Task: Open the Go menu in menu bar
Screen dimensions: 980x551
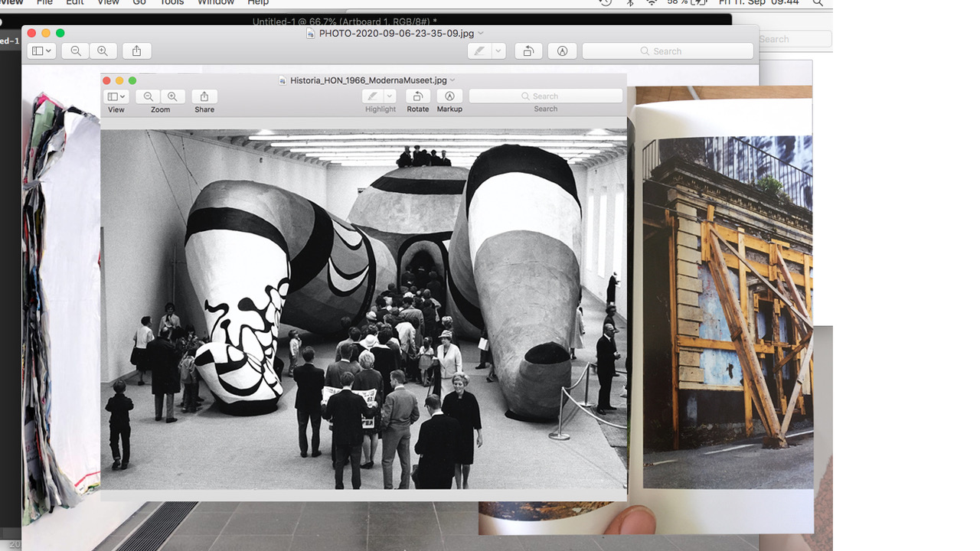Action: 139,3
